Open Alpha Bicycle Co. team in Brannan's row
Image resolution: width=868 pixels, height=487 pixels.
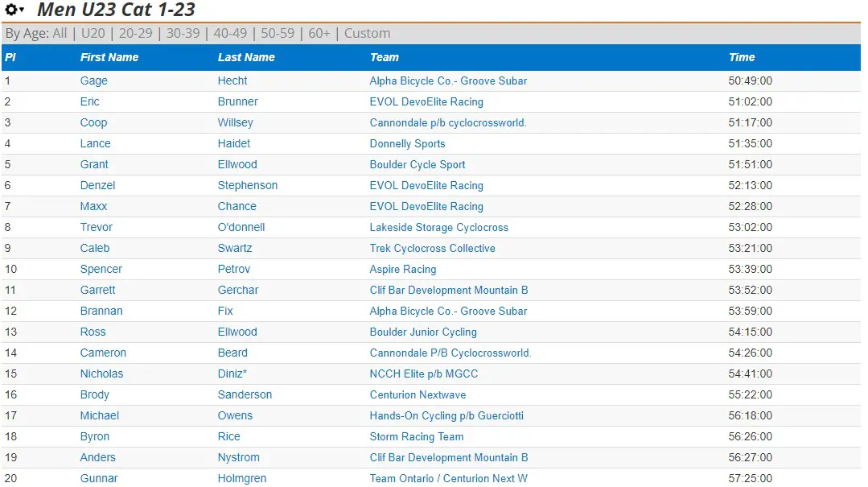[x=448, y=312]
